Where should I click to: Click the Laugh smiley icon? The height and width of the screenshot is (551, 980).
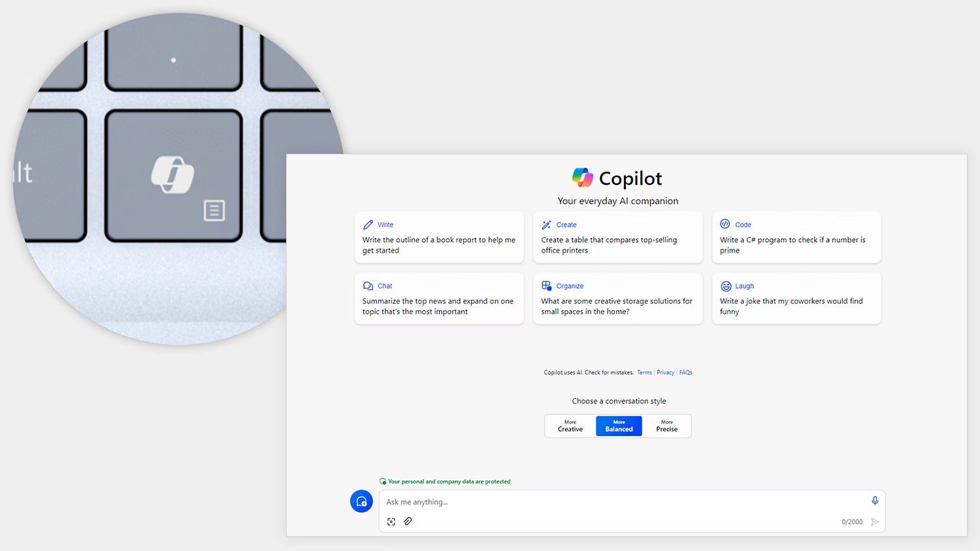tap(726, 286)
